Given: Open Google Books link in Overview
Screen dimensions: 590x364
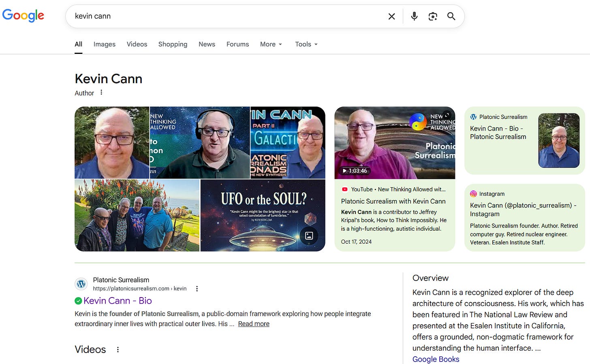Looking at the screenshot, I should tap(436, 359).
